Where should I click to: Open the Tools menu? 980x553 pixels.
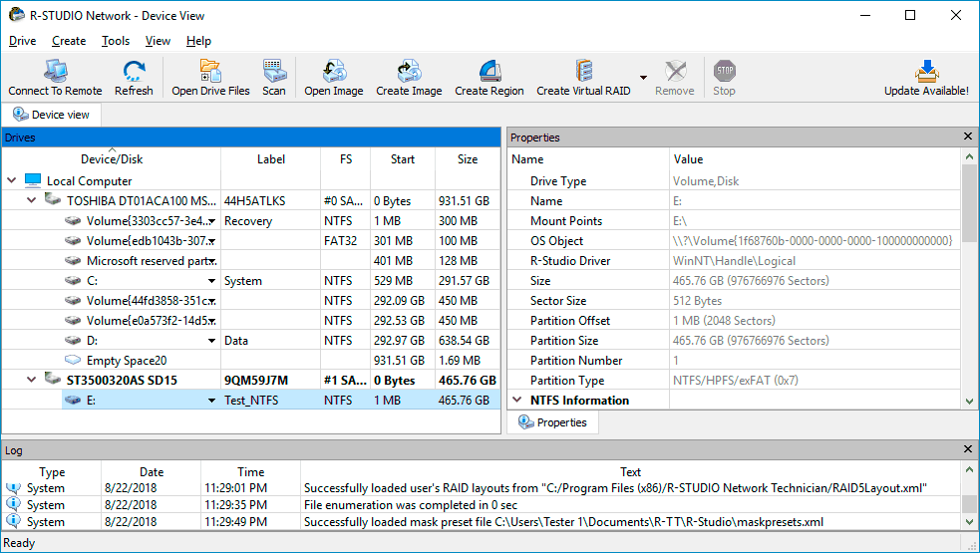click(116, 41)
